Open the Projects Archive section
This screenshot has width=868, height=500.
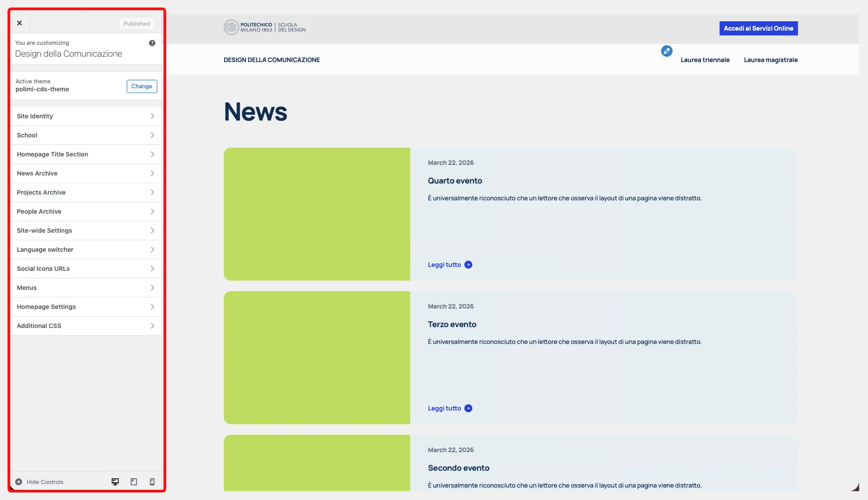pos(86,192)
